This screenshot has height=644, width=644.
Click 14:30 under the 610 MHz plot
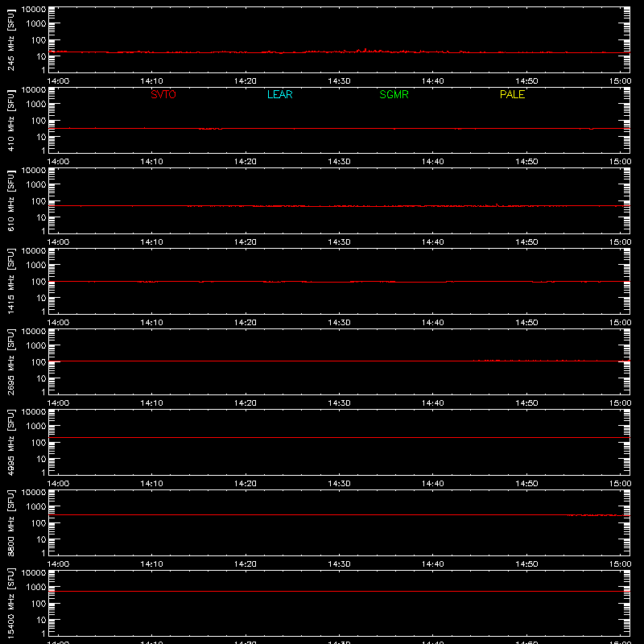(339, 242)
